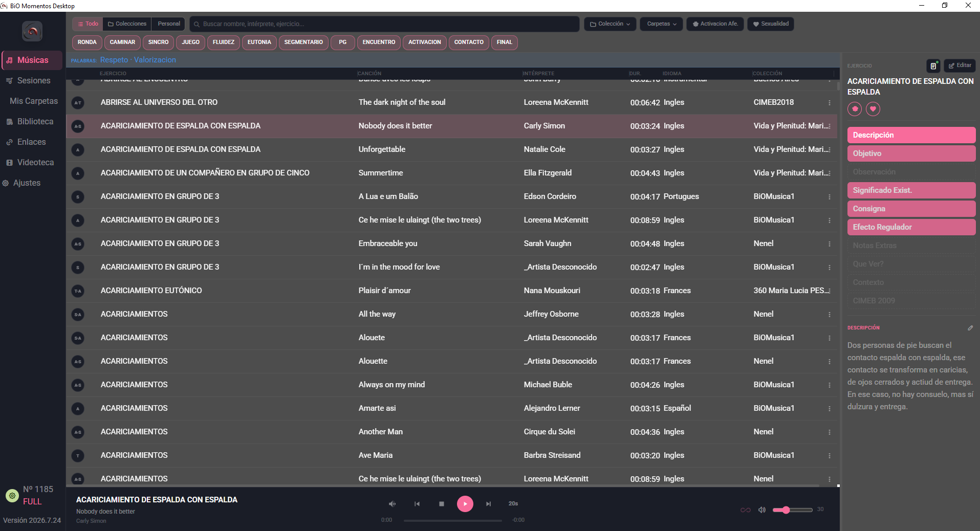Stop playback
The image size is (980, 531).
pyautogui.click(x=442, y=504)
